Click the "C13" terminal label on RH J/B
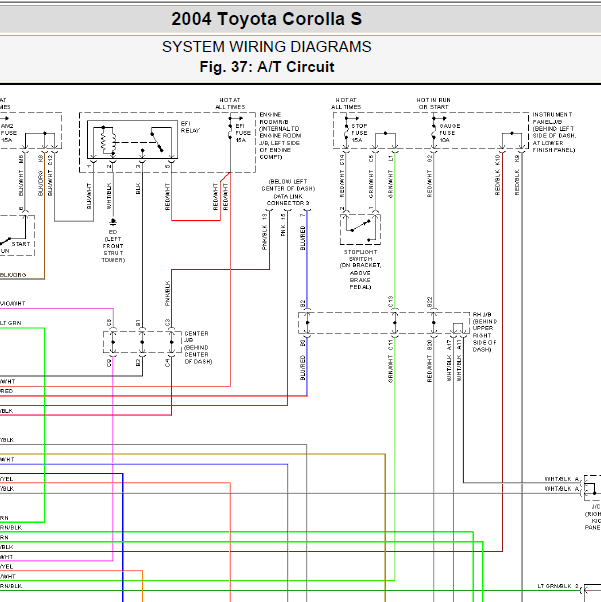The height and width of the screenshot is (602, 601). [391, 301]
